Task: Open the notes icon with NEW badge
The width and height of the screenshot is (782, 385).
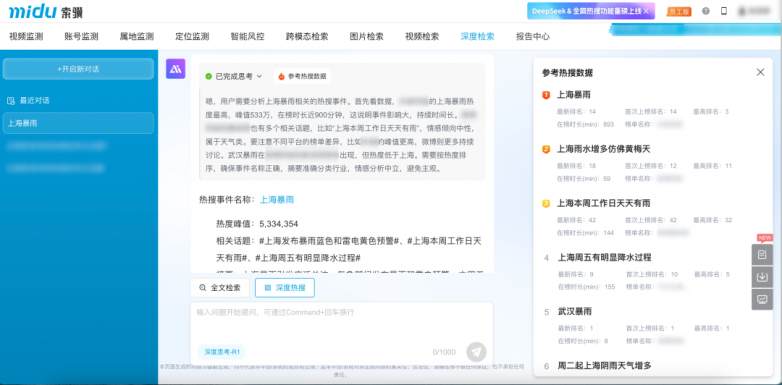Action: (762, 255)
